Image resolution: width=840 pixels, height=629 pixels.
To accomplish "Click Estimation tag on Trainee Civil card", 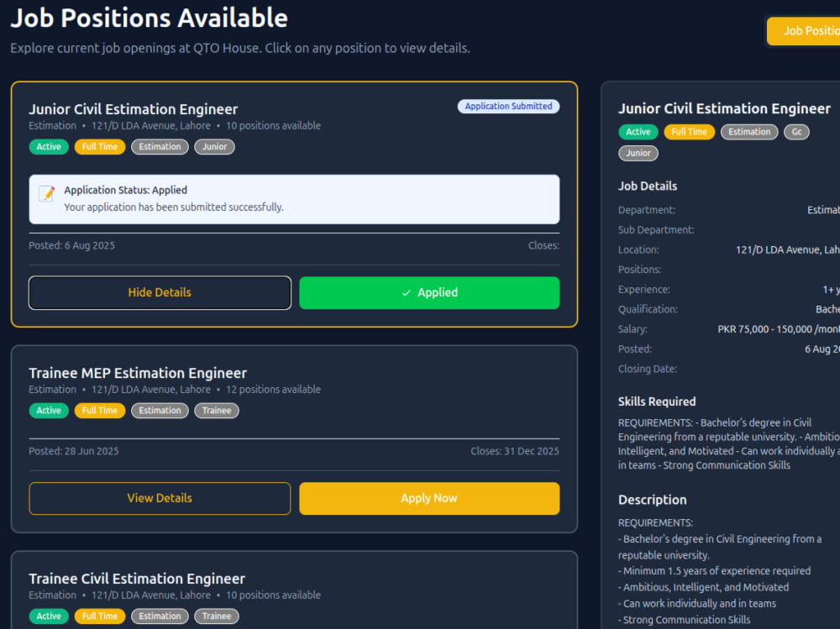I will pyautogui.click(x=160, y=616).
